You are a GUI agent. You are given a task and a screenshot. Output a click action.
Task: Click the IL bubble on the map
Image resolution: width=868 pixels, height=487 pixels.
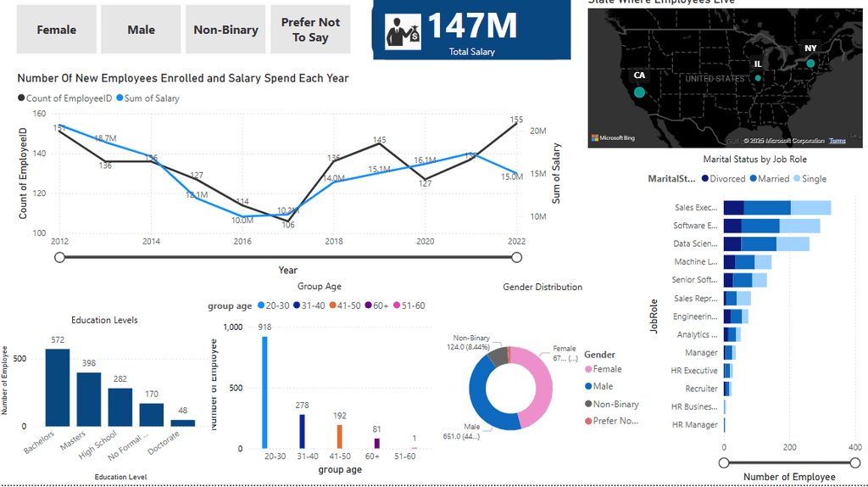pyautogui.click(x=758, y=78)
